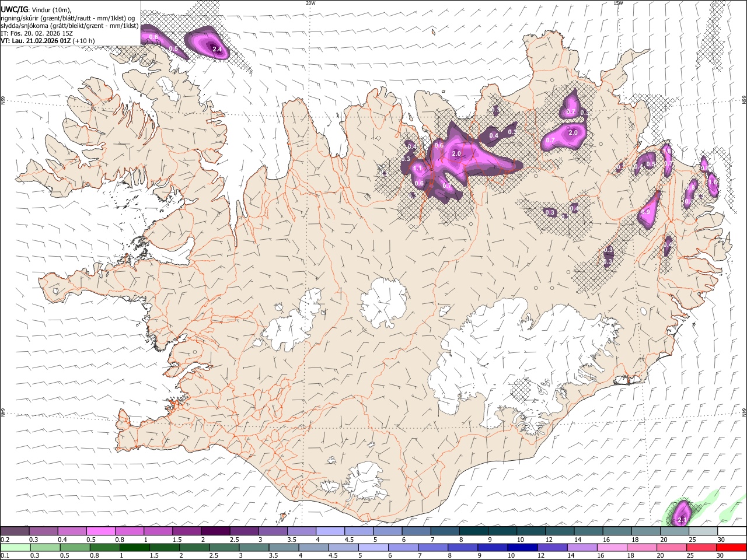
Task: Pick the dark teal 8–9 snow legend swatch
Action: coord(474,531)
